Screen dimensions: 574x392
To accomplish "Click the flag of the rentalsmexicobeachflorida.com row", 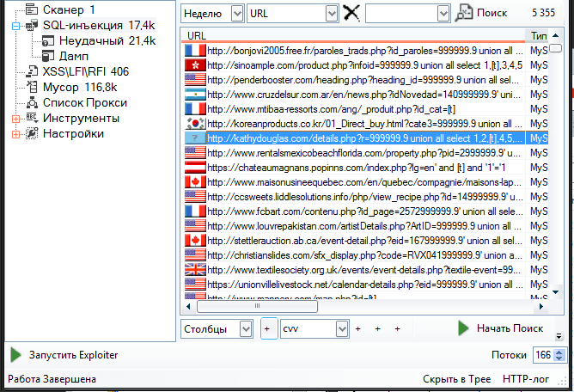I will click(x=195, y=153).
